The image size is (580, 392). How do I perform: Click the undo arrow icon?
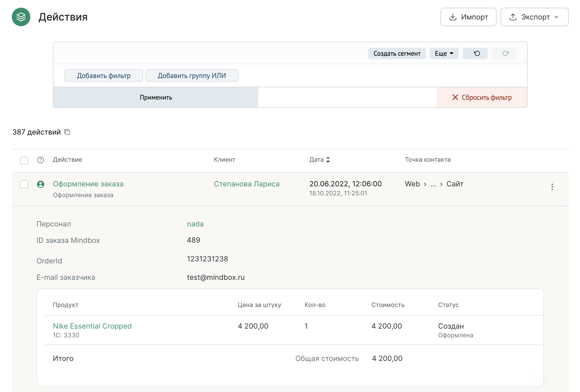(477, 53)
